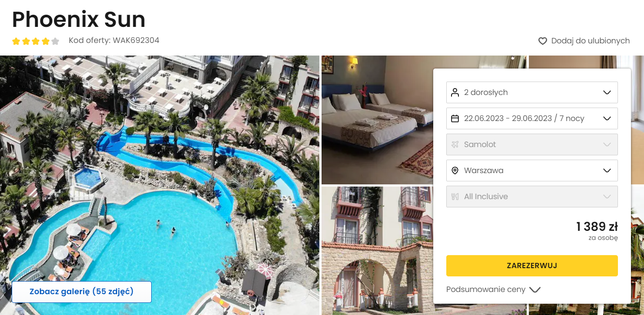The image size is (644, 315).
Task: Click the heart favorites icon
Action: [x=542, y=41]
